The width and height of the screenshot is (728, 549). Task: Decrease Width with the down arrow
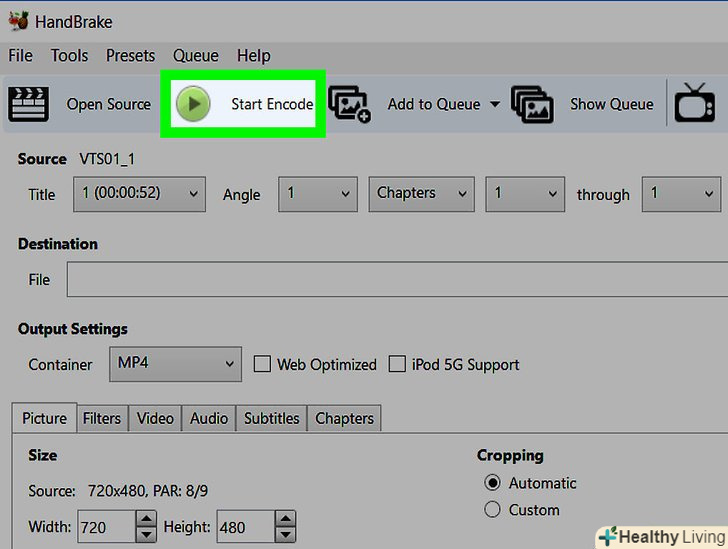(x=146, y=535)
